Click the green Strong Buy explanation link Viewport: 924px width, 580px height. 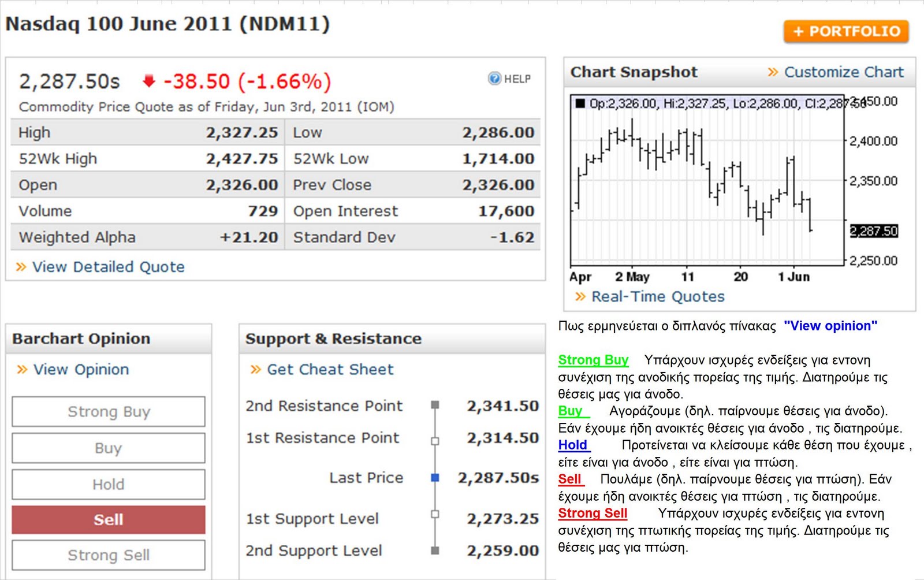(593, 360)
